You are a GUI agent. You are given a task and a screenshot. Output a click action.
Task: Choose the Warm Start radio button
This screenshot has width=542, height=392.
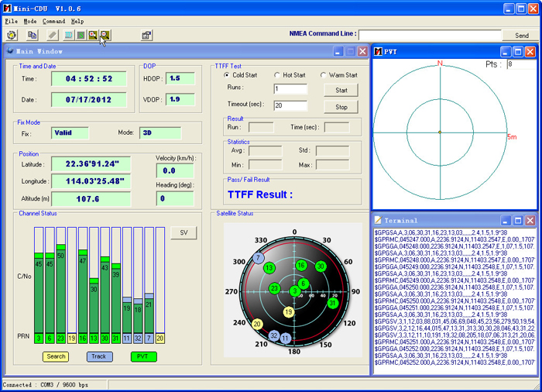[x=322, y=75]
